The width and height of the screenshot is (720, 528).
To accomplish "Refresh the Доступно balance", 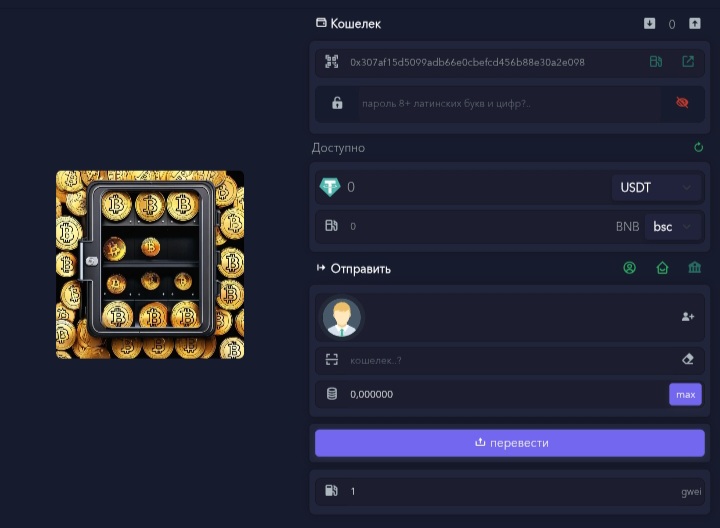I will pyautogui.click(x=698, y=147).
